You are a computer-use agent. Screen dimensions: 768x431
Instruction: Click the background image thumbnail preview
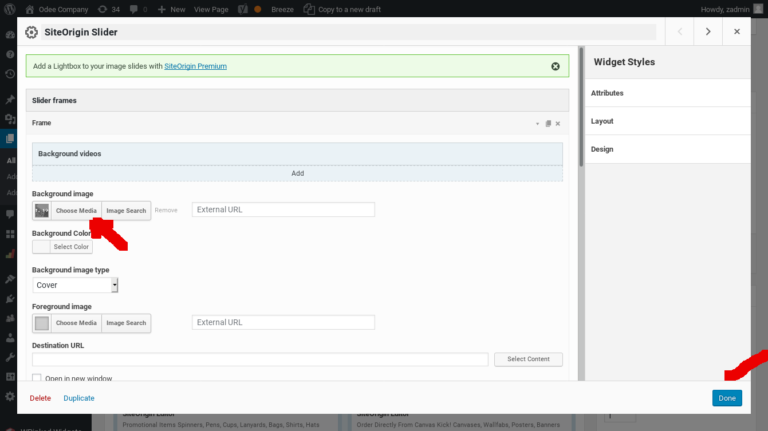coord(41,210)
